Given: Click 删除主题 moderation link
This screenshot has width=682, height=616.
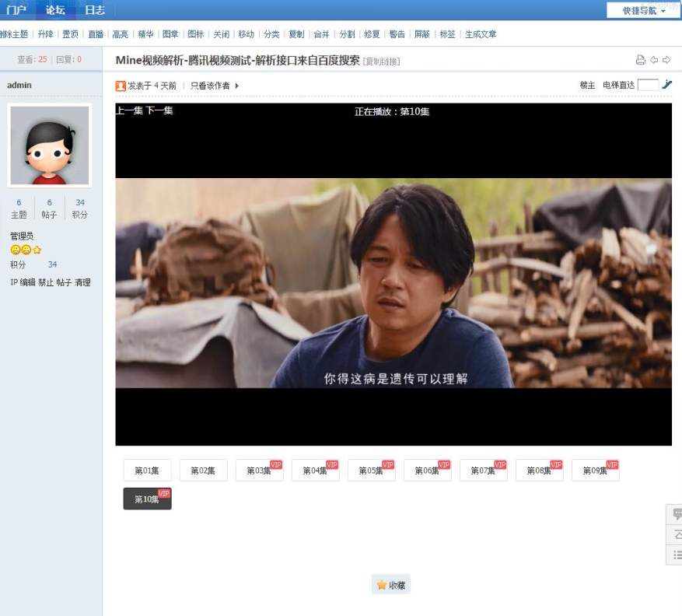Looking at the screenshot, I should click(x=14, y=34).
